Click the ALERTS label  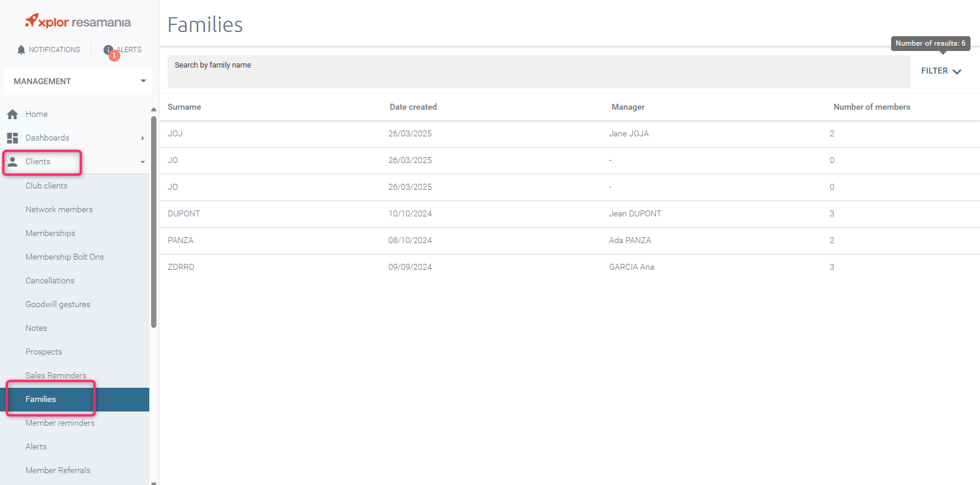point(129,50)
